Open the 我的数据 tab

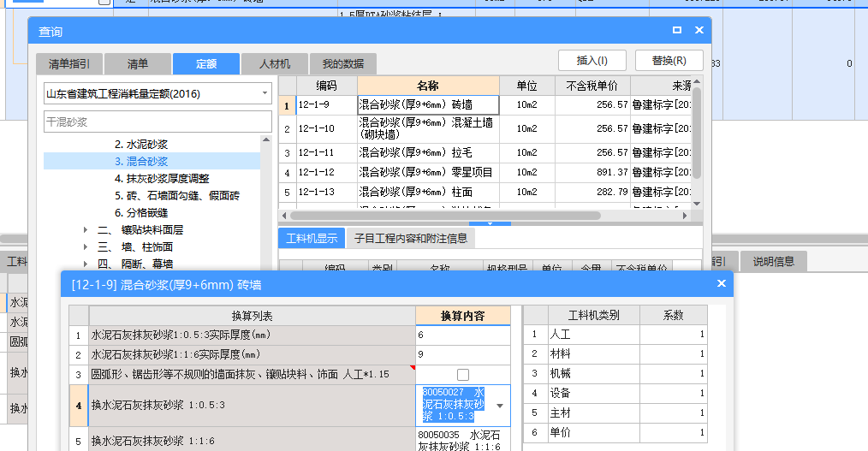pos(343,64)
